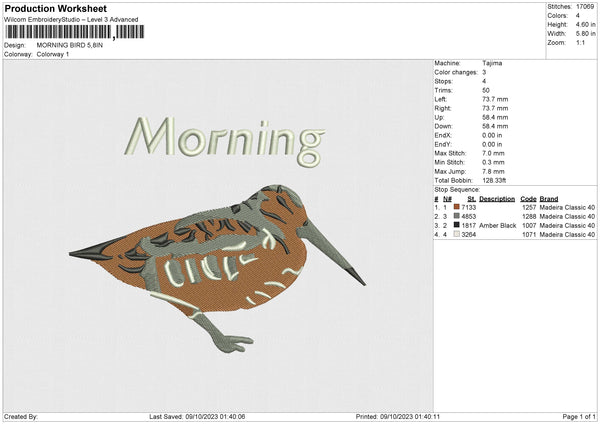Select the Machine value Tajima
The image size is (600, 424).
[492, 63]
